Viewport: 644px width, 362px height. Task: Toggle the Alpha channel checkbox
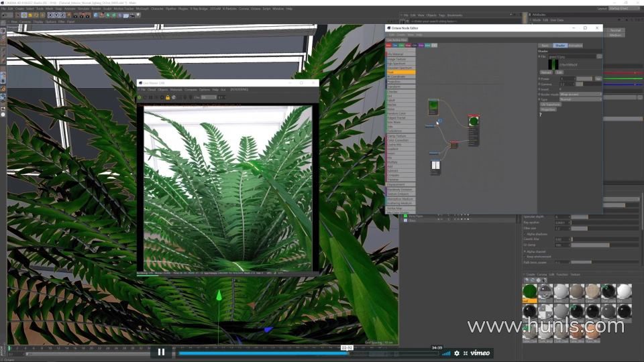(x=525, y=251)
